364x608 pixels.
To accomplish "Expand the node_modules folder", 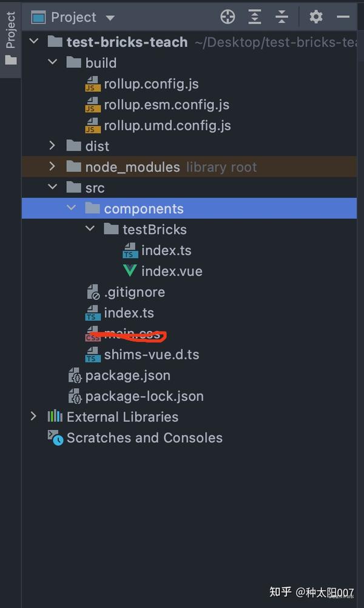I will pos(52,167).
